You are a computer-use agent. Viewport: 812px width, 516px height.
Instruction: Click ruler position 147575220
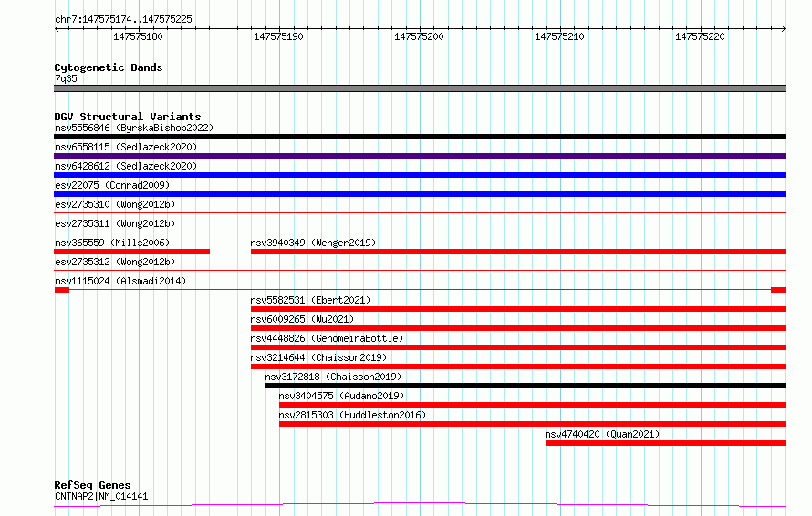pyautogui.click(x=700, y=36)
